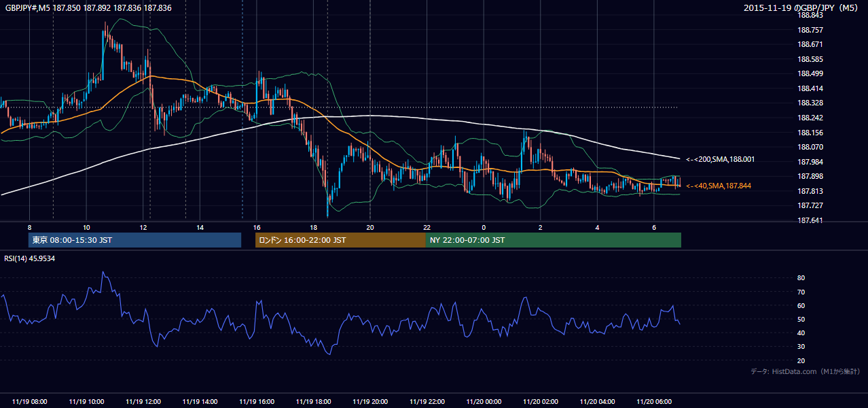Click price axis value 188.242
868x408 pixels.
tap(810, 118)
